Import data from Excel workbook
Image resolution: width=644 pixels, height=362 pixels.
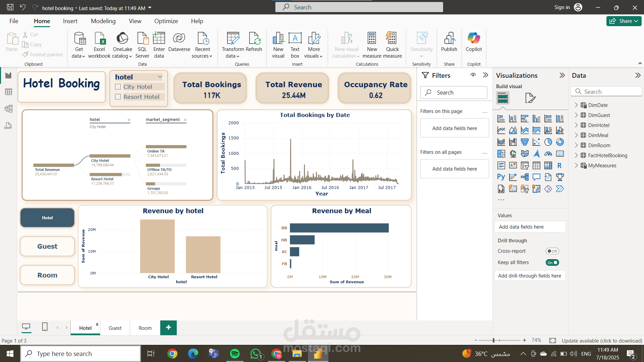click(99, 45)
